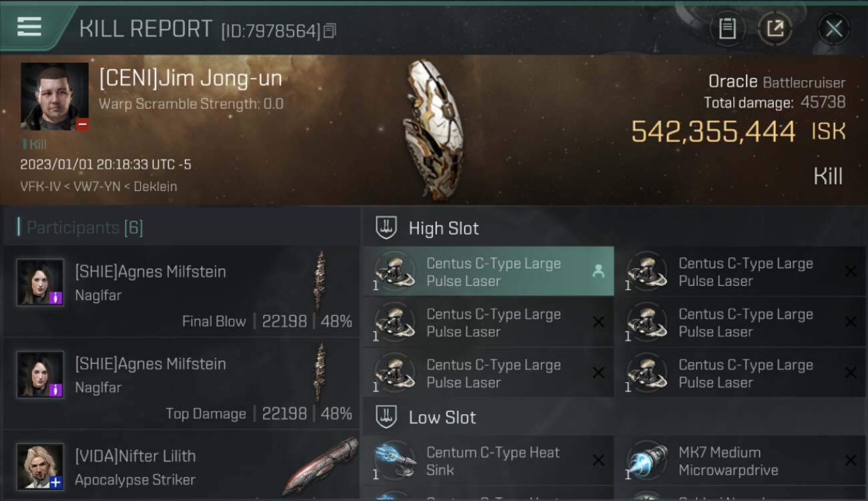
Task: Close the Kill Report window
Action: (x=833, y=29)
